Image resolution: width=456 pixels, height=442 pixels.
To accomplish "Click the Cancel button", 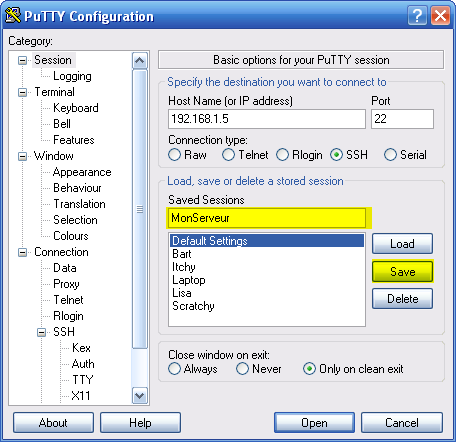I will [402, 423].
